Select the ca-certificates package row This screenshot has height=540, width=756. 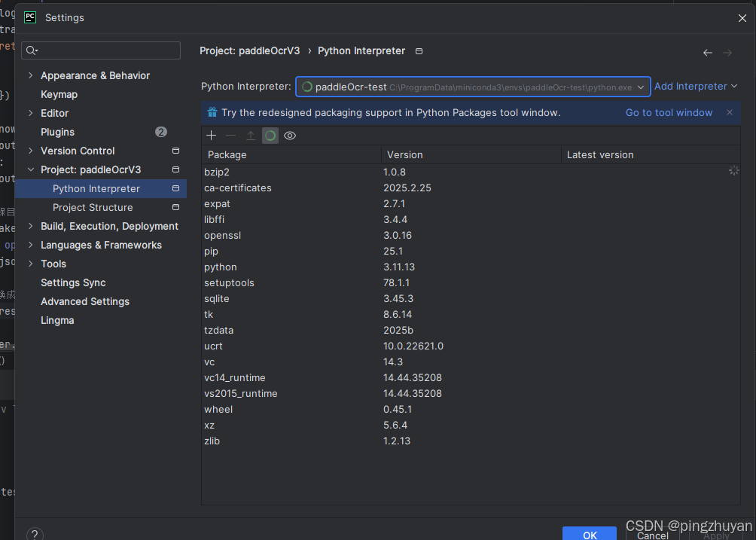tap(471, 188)
